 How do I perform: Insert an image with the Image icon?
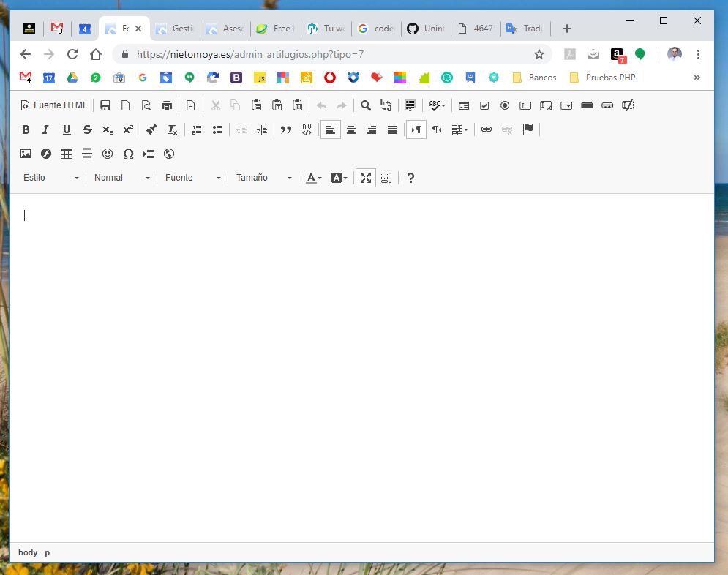coord(26,154)
